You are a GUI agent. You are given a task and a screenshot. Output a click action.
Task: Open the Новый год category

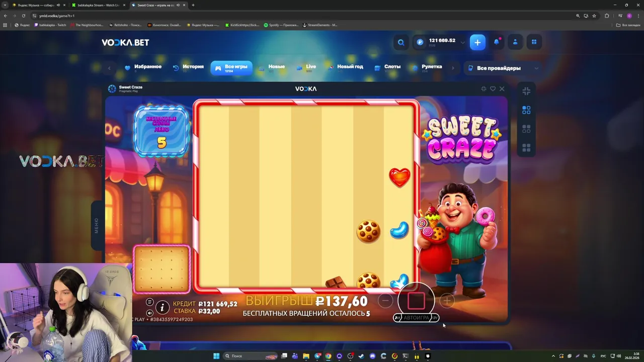pos(346,67)
